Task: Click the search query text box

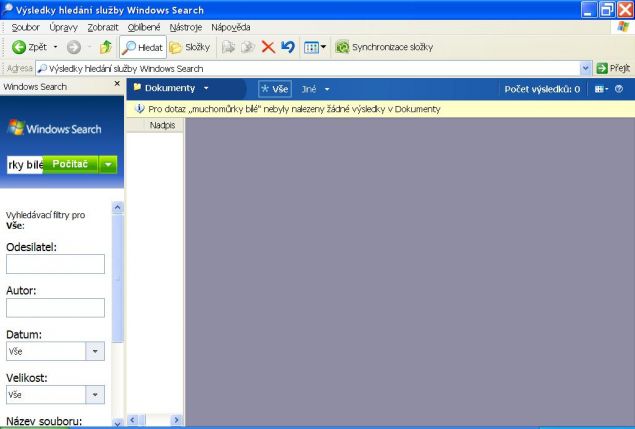Action: click(25, 164)
